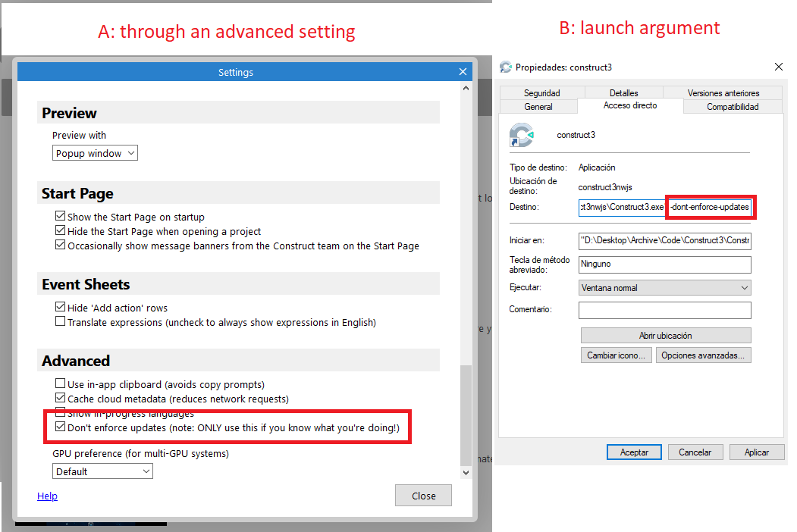The width and height of the screenshot is (797, 532).
Task: Uncheck Hide 'Add action' rows
Action: tap(60, 307)
